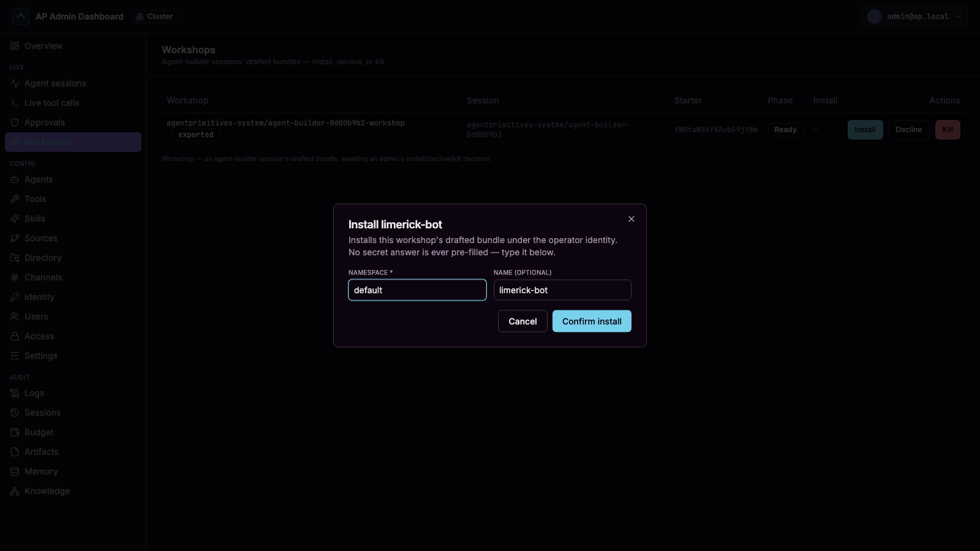Viewport: 980px width, 551px height.
Task: Open the Users people icon
Action: [x=15, y=317]
